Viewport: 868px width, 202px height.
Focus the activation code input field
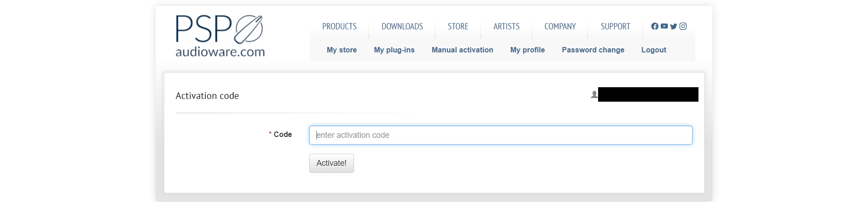[x=500, y=135]
